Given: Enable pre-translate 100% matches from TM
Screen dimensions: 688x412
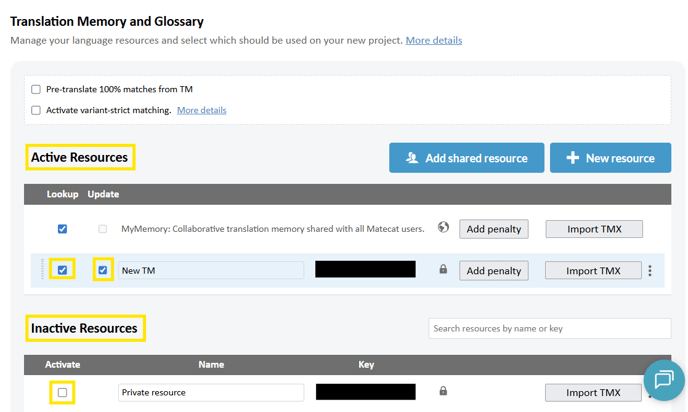Looking at the screenshot, I should 36,89.
